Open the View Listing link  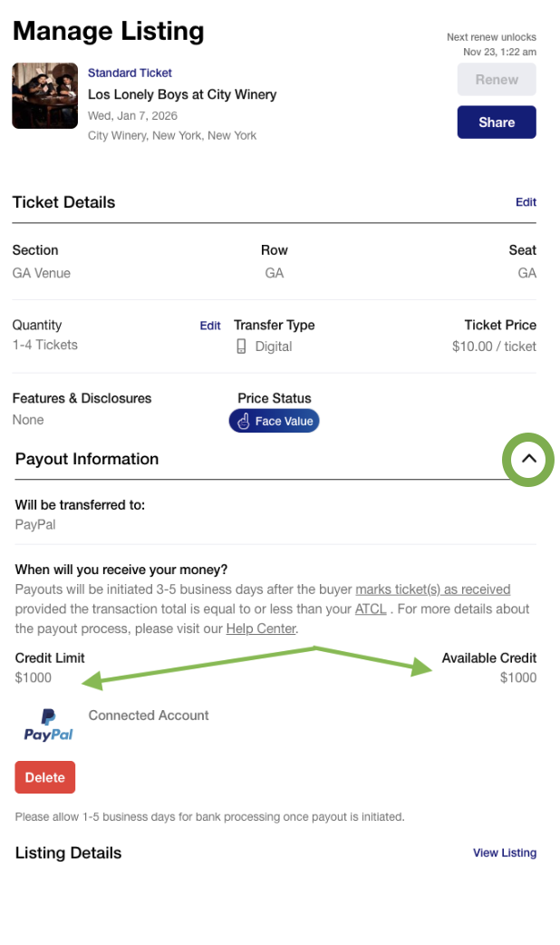click(505, 852)
